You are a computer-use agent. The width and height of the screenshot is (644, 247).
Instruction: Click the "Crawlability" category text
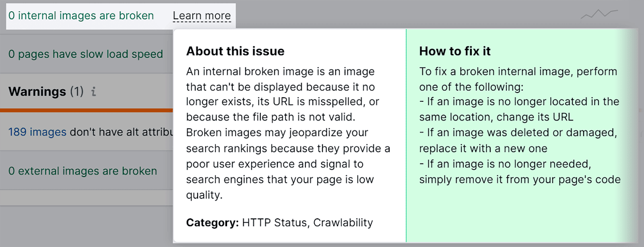pos(343,222)
